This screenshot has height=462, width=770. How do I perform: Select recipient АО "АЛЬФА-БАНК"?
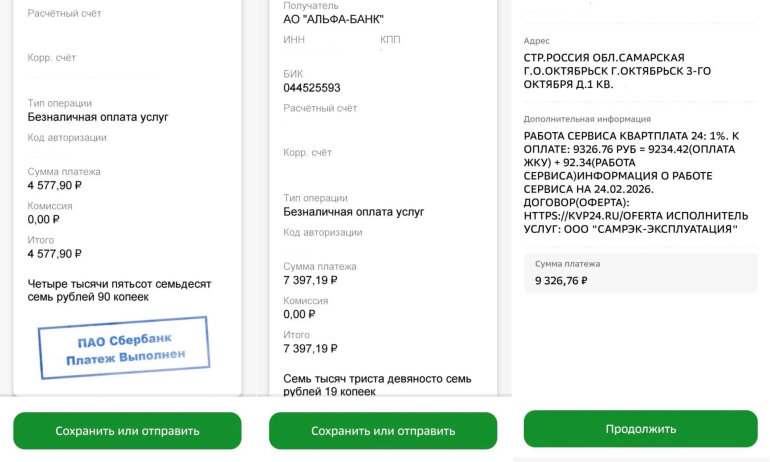pos(333,19)
